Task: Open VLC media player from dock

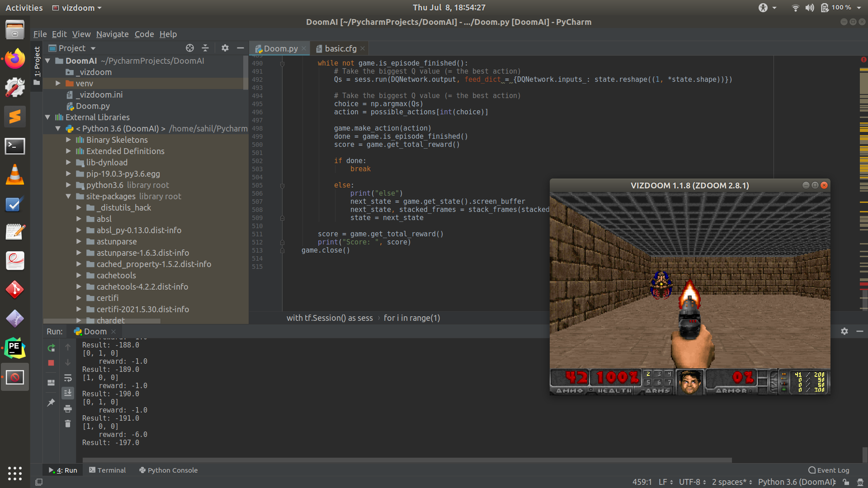Action: point(15,175)
